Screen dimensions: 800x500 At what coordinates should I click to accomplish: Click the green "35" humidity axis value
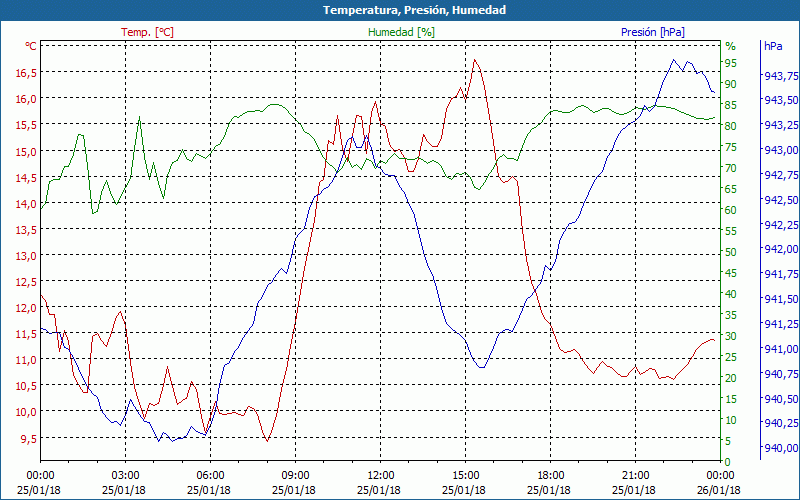pyautogui.click(x=731, y=315)
